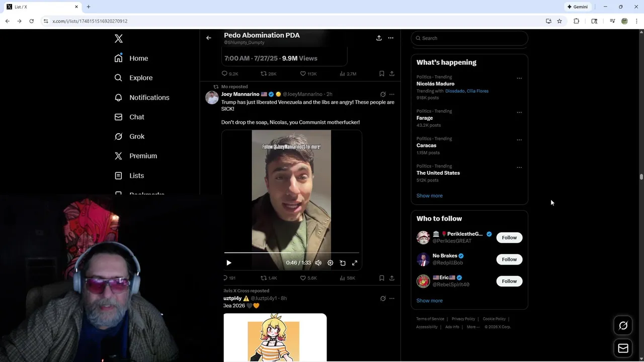Expand the More footer menu
Image resolution: width=644 pixels, height=362 pixels.
[x=473, y=327]
